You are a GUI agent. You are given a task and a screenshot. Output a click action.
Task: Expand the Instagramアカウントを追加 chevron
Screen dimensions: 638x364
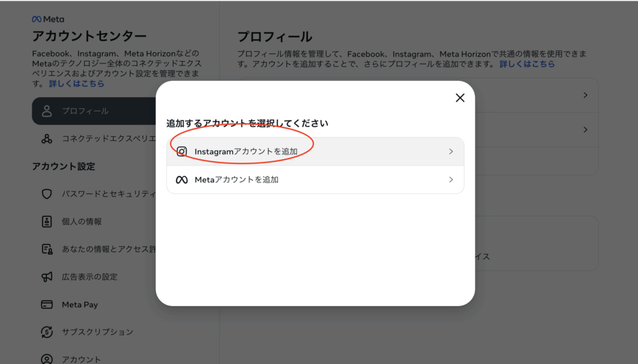pyautogui.click(x=451, y=151)
